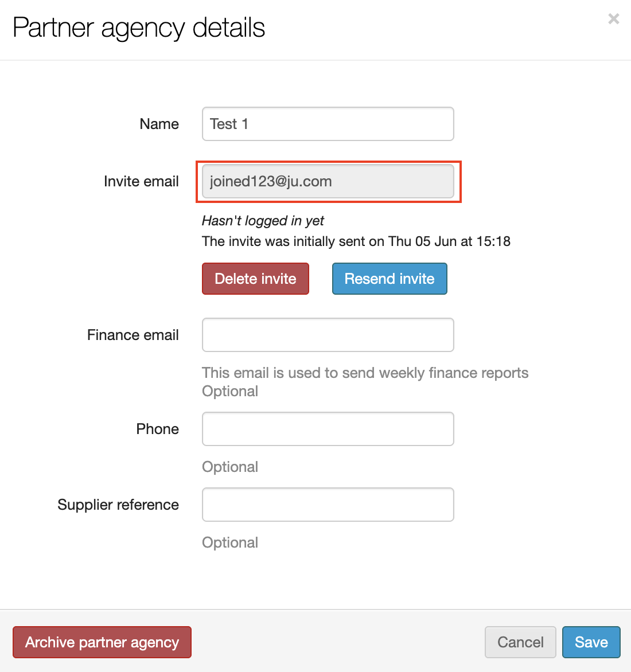The image size is (631, 672).
Task: Click the invite initially sent timestamp line
Action: pos(356,241)
